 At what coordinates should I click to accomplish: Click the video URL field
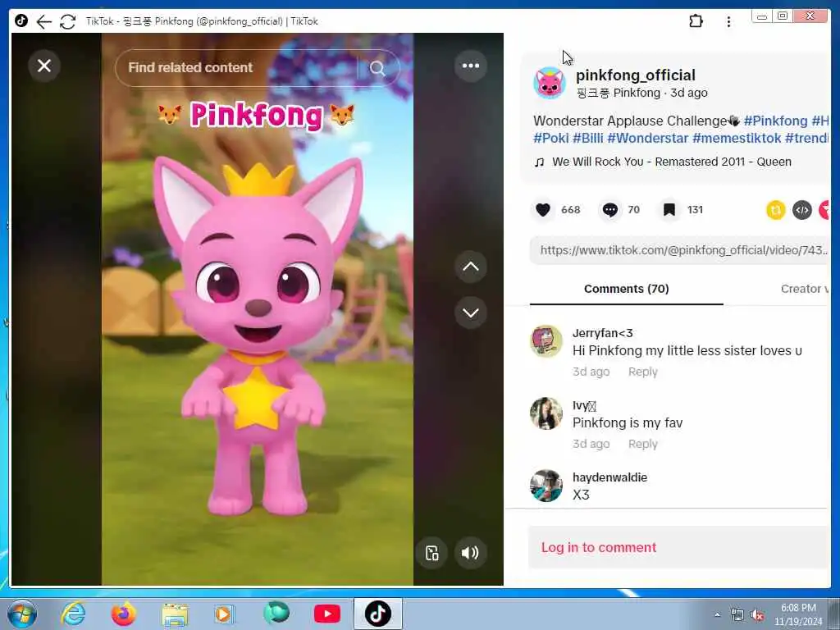pyautogui.click(x=679, y=250)
